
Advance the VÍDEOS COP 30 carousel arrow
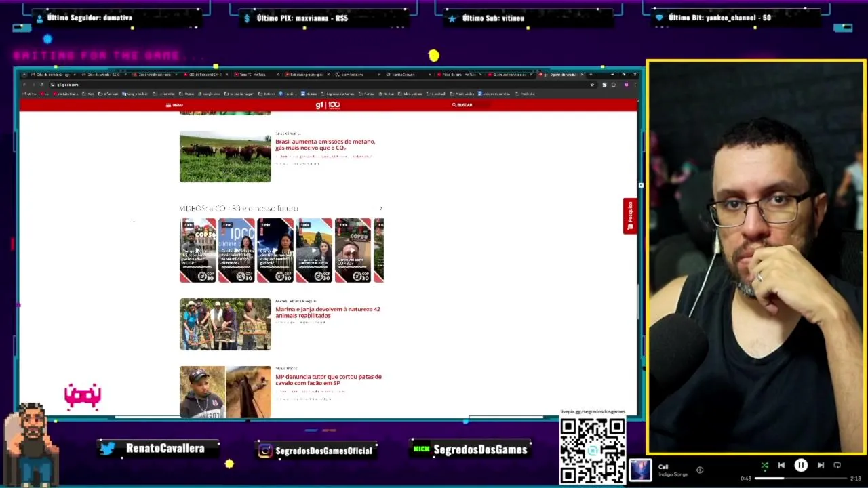381,209
